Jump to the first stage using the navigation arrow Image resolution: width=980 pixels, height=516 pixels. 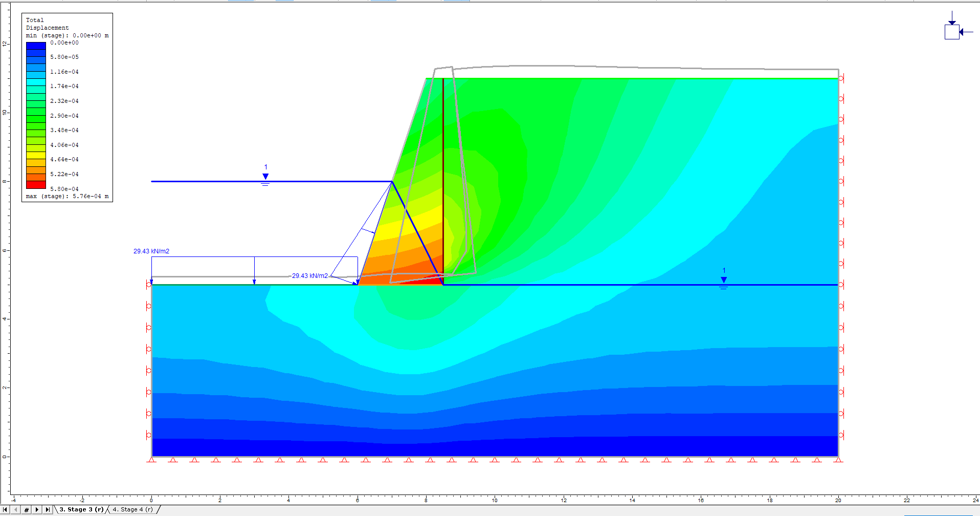tap(6, 510)
